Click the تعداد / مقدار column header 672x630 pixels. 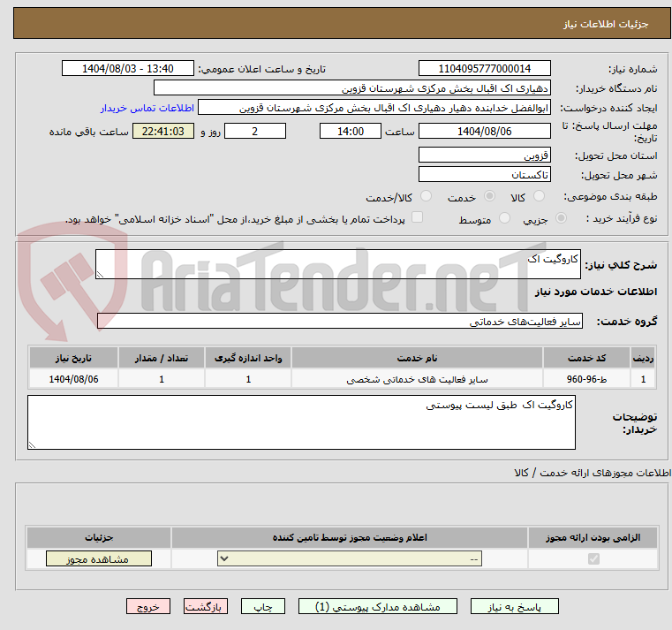pyautogui.click(x=162, y=358)
